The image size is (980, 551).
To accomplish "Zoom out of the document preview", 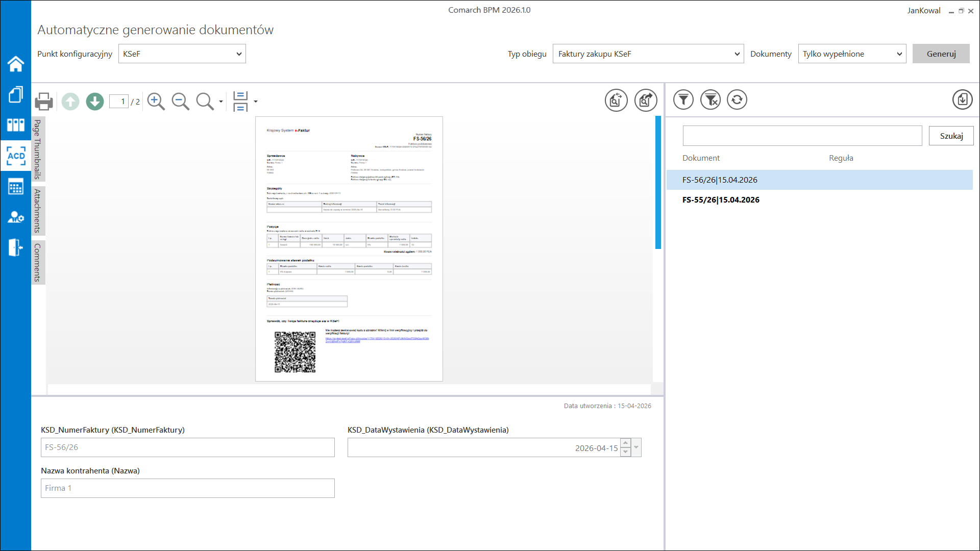I will 181,102.
